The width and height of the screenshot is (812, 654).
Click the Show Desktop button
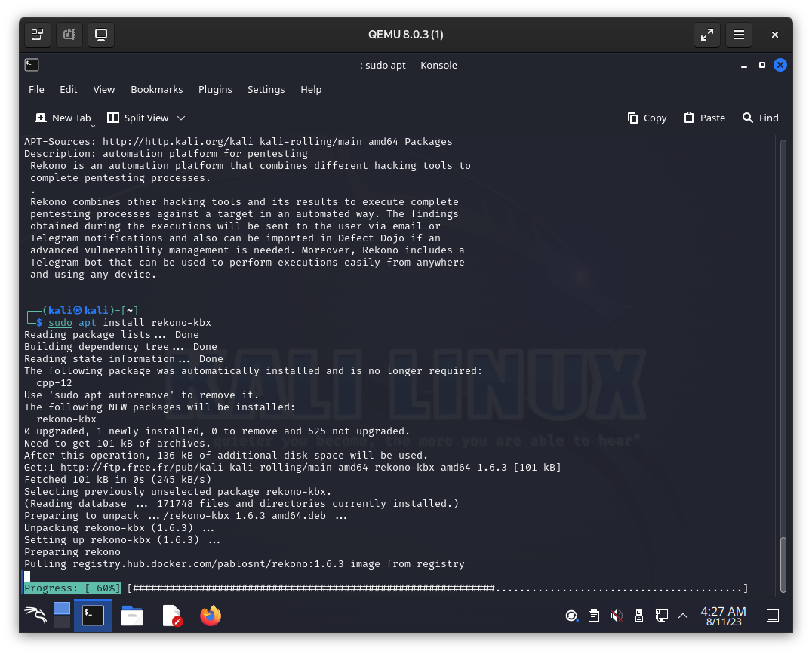coord(772,616)
